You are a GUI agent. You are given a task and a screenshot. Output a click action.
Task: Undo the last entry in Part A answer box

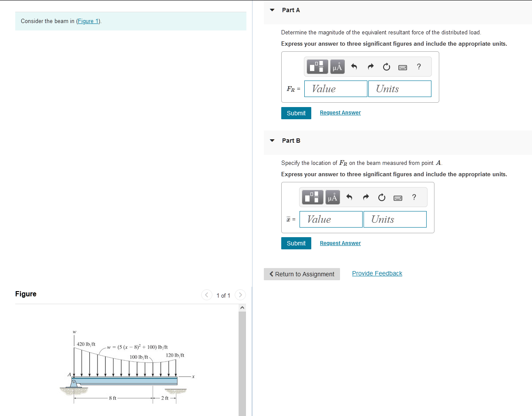(x=354, y=67)
